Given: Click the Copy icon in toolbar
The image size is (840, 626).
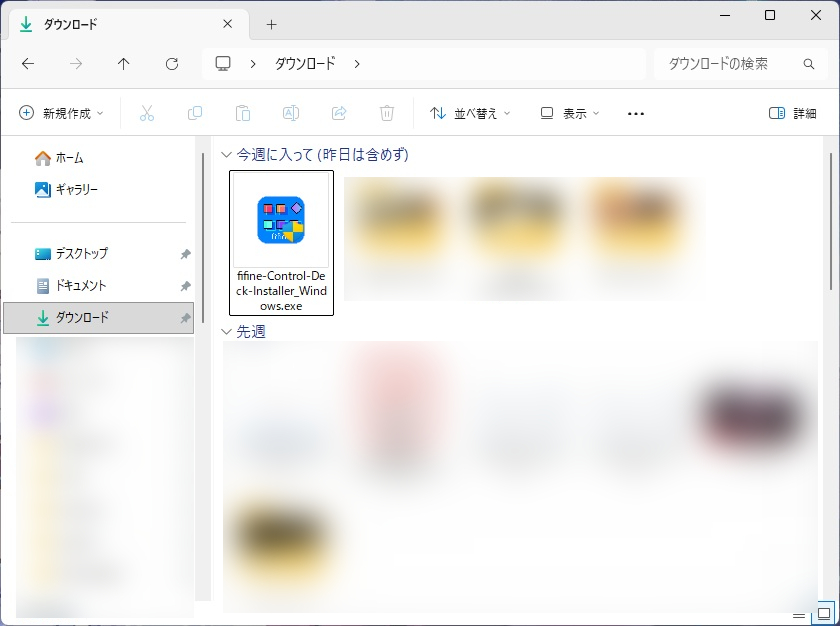Looking at the screenshot, I should [195, 114].
